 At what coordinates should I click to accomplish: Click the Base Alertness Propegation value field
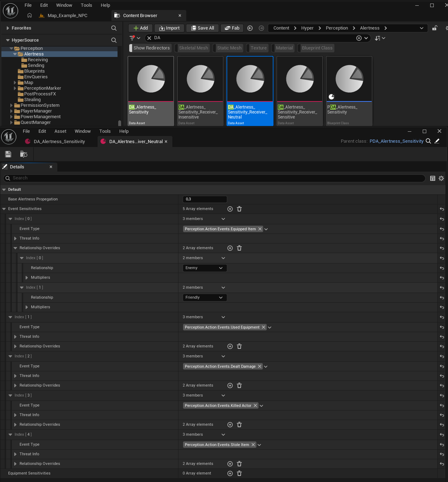point(204,199)
